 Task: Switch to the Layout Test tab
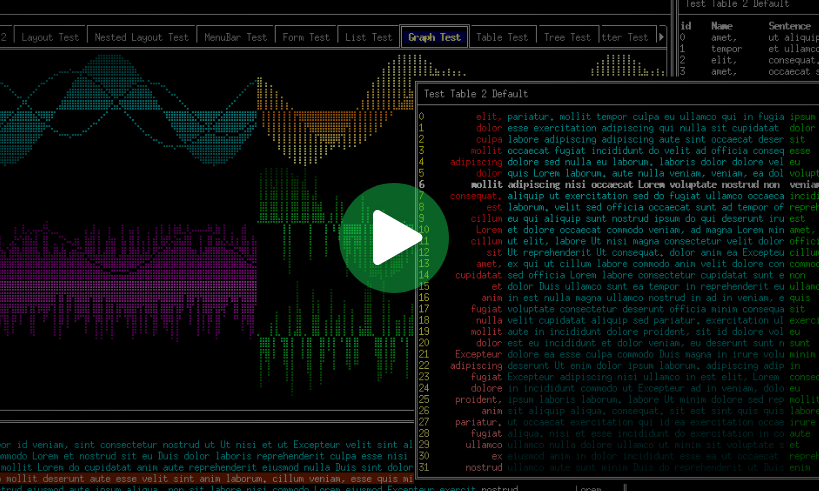point(50,37)
